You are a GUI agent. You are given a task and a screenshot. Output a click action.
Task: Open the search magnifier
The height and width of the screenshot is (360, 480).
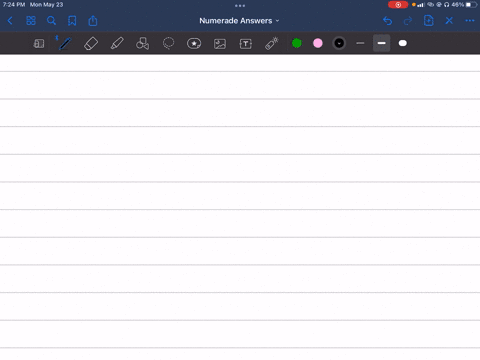coord(51,21)
